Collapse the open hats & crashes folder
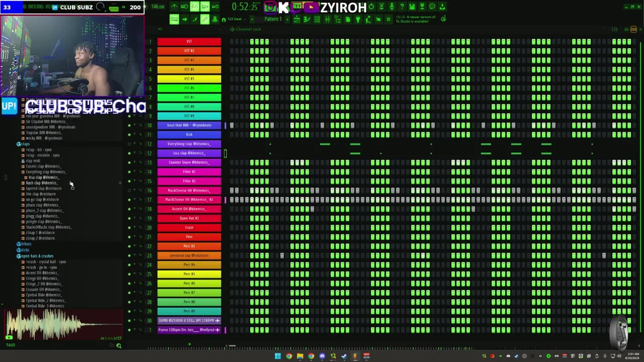 pos(35,256)
